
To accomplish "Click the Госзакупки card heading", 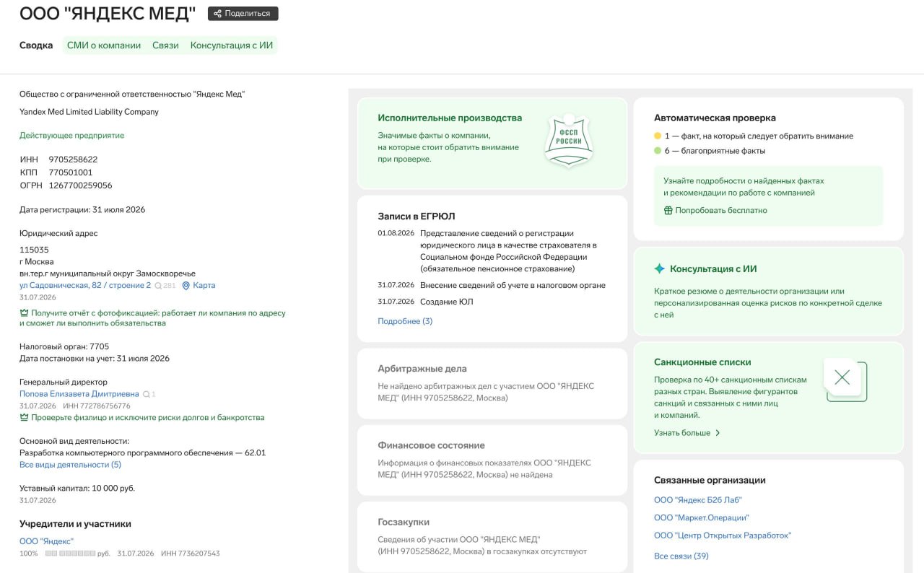I will coord(404,522).
